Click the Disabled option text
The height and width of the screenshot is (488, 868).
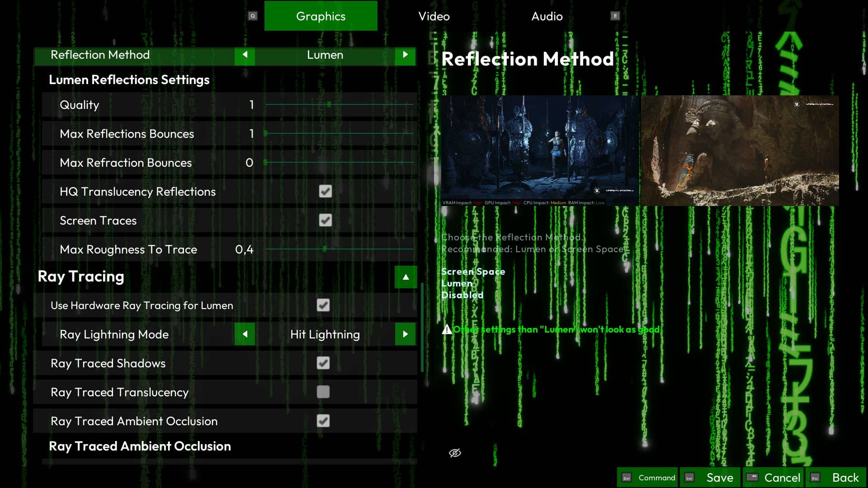click(x=462, y=295)
